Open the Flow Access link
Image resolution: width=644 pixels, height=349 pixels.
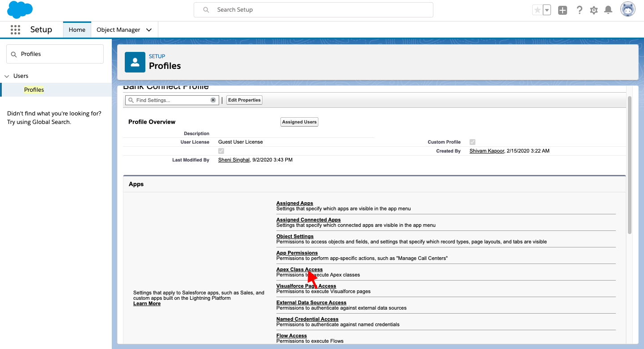coord(292,336)
